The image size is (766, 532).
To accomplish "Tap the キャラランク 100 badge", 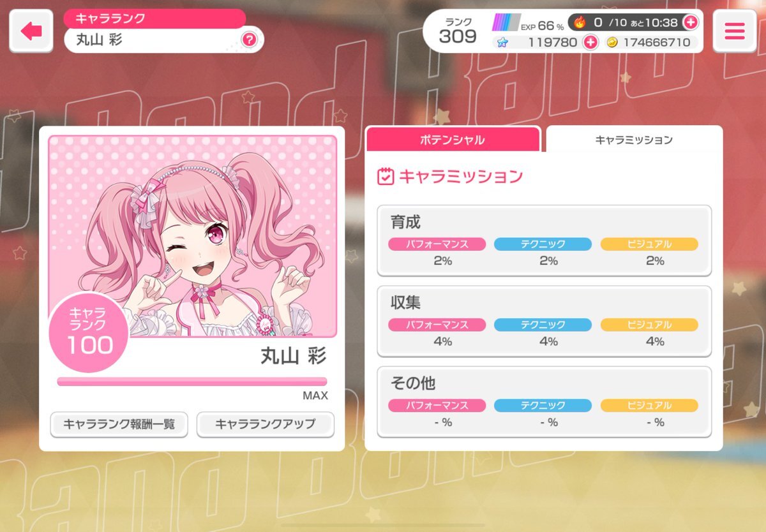I will point(89,332).
